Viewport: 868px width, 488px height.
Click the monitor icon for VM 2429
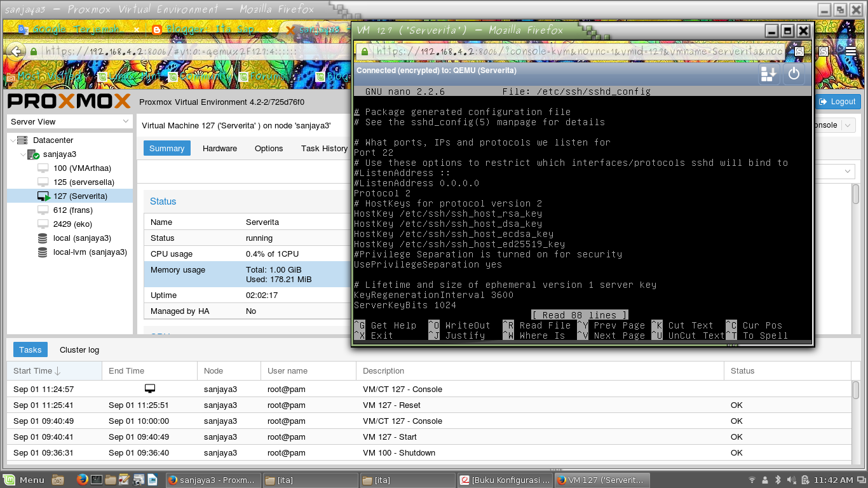[x=43, y=224]
